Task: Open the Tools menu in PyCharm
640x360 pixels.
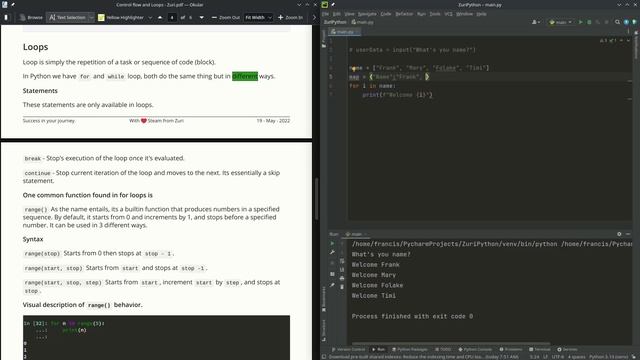Action: [435, 14]
